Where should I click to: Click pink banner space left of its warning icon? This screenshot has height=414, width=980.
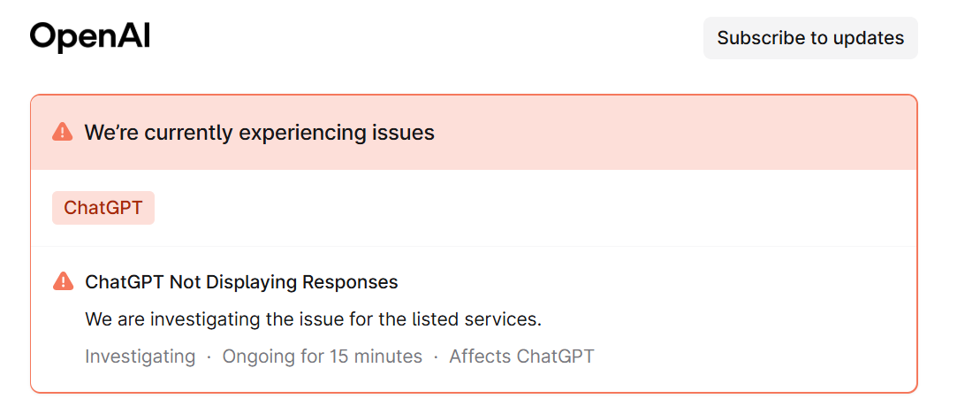(42, 133)
